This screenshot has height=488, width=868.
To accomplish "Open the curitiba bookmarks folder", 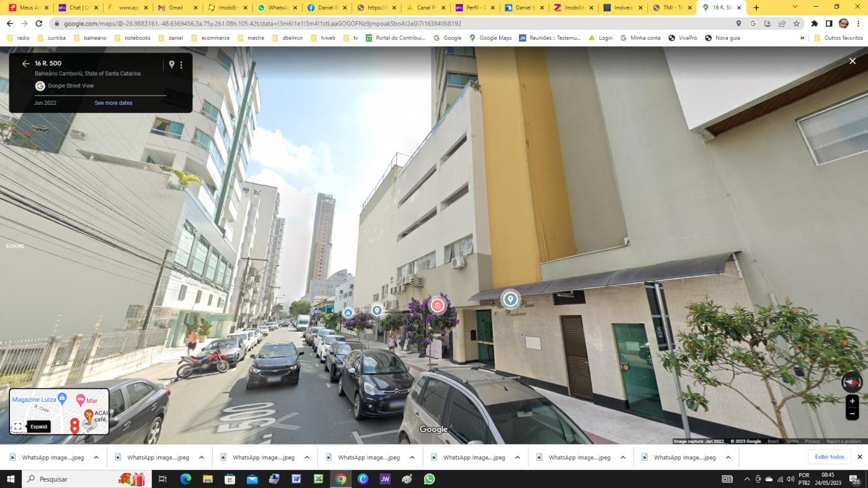I will coord(52,38).
